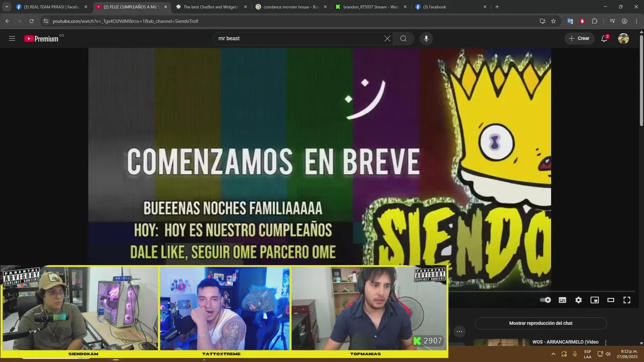The image size is (644, 362).
Task: Reload the current page
Action: click(x=31, y=21)
